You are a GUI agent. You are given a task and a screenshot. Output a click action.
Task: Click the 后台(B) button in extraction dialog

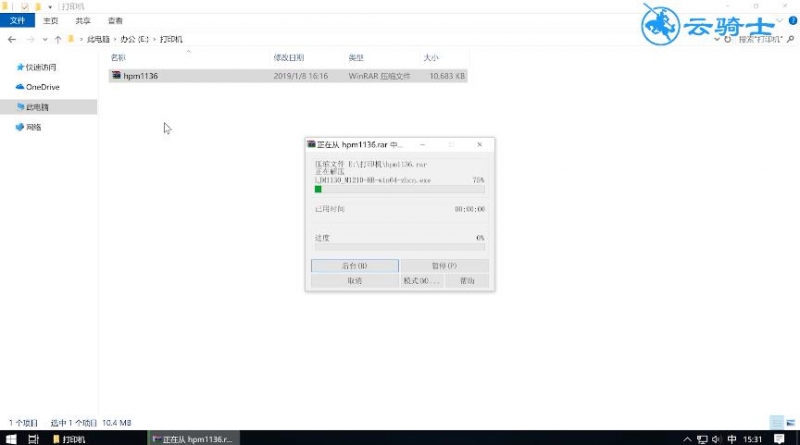pos(355,266)
